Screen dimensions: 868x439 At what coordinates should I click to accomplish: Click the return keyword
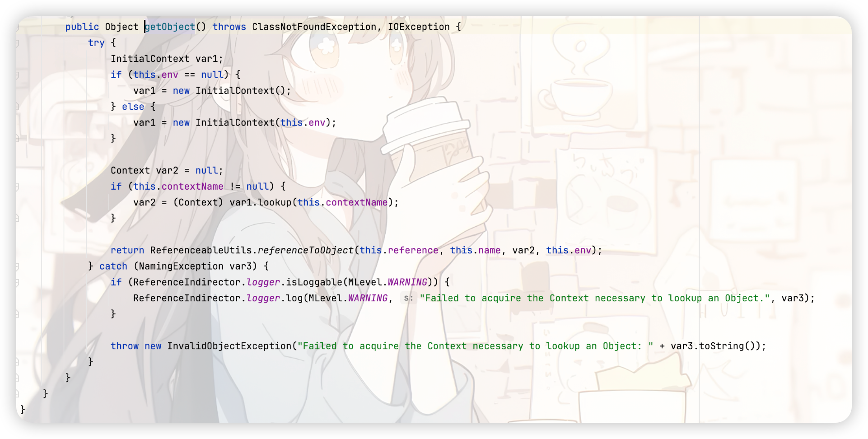click(x=127, y=250)
